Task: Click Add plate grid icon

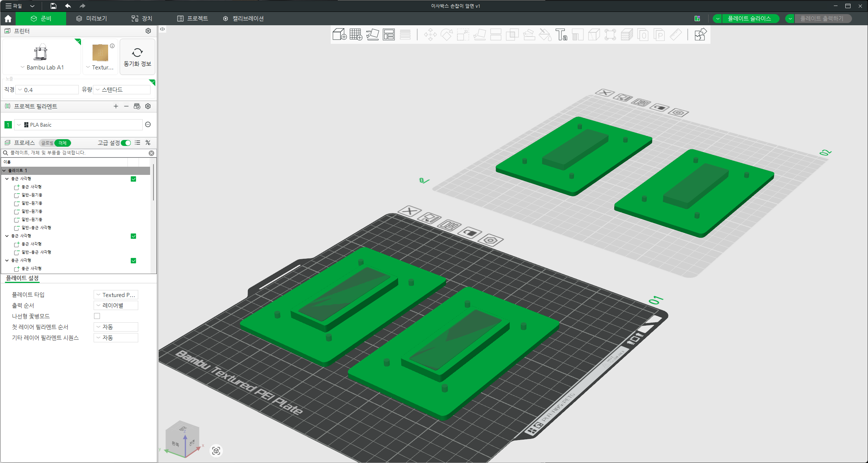Action: [x=356, y=35]
